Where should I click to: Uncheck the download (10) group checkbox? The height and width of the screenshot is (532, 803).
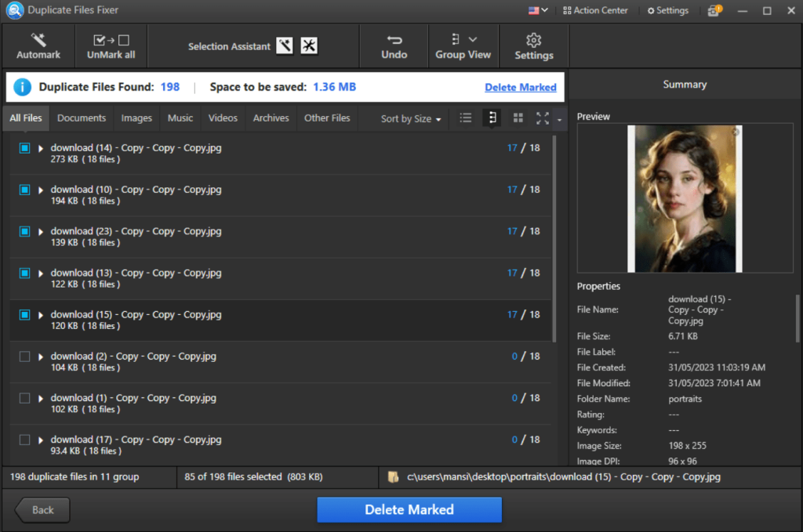click(24, 190)
